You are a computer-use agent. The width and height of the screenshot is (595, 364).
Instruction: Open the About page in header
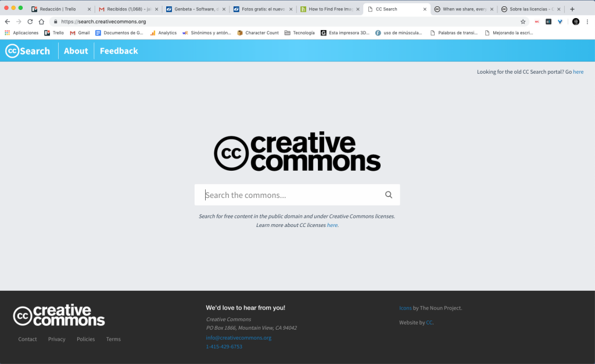click(76, 51)
